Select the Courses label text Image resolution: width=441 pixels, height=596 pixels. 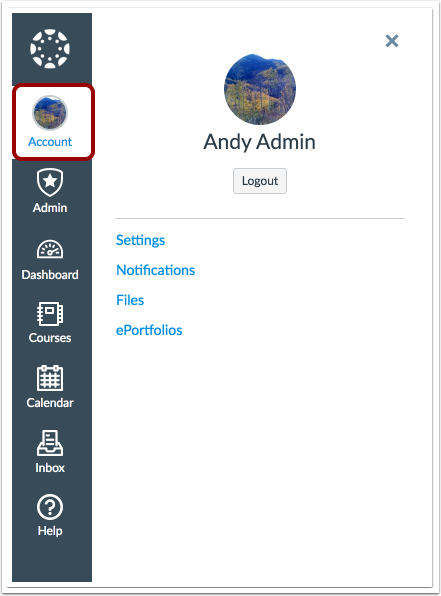[x=50, y=338]
